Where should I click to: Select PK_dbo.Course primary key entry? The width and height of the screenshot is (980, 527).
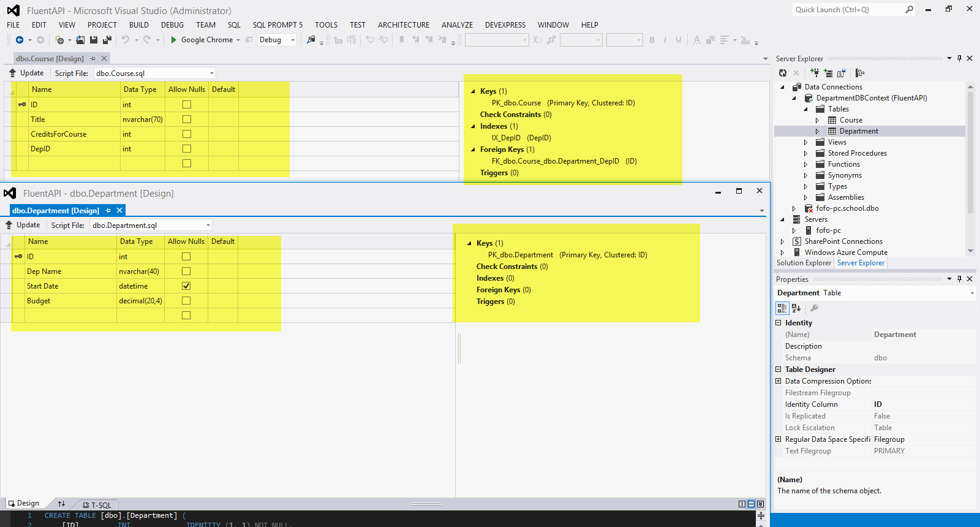click(563, 103)
